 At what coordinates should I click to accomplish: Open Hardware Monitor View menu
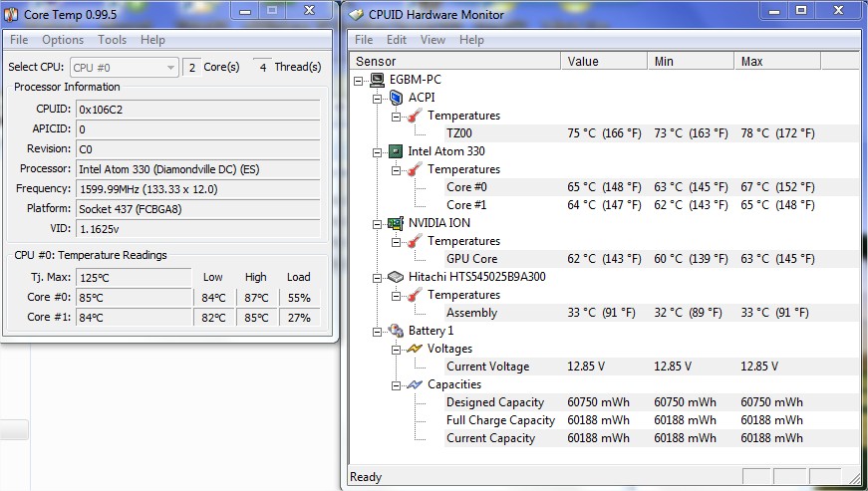(x=433, y=40)
